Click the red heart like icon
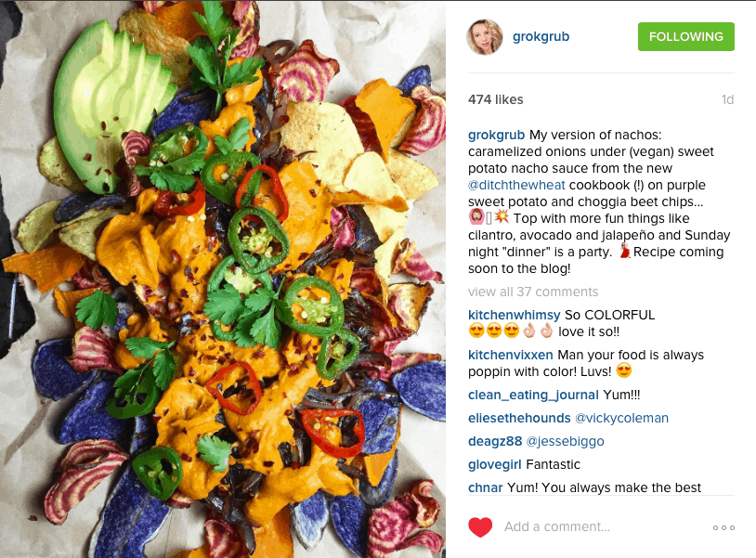 (x=480, y=526)
